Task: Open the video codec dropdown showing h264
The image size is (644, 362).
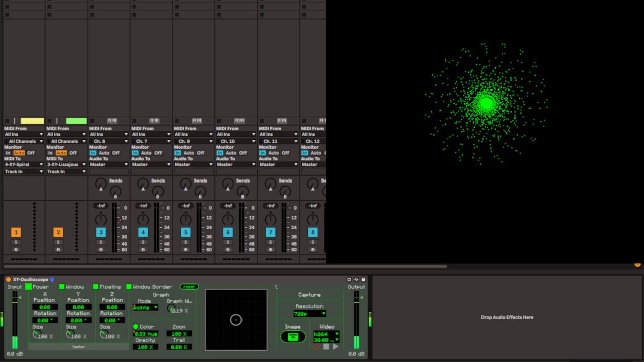Action: click(326, 334)
